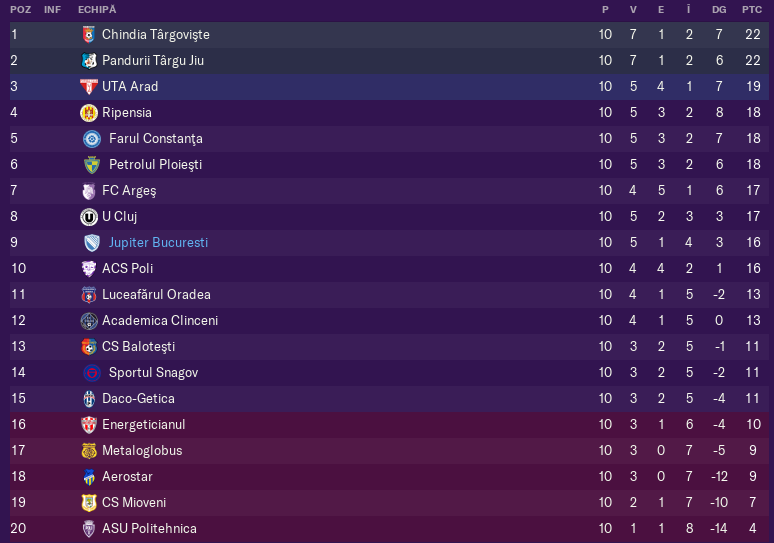Click the U Cluj black circular badge
The width and height of the screenshot is (774, 543).
tap(89, 217)
